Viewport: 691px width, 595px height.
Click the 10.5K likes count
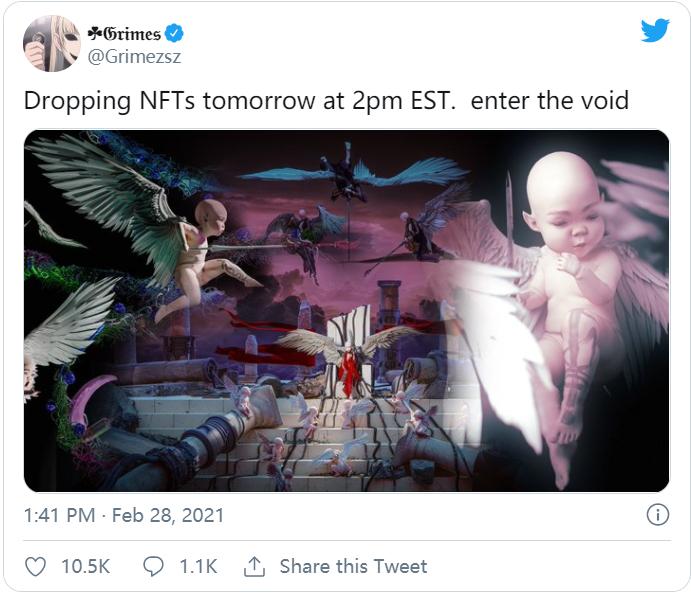[x=85, y=567]
